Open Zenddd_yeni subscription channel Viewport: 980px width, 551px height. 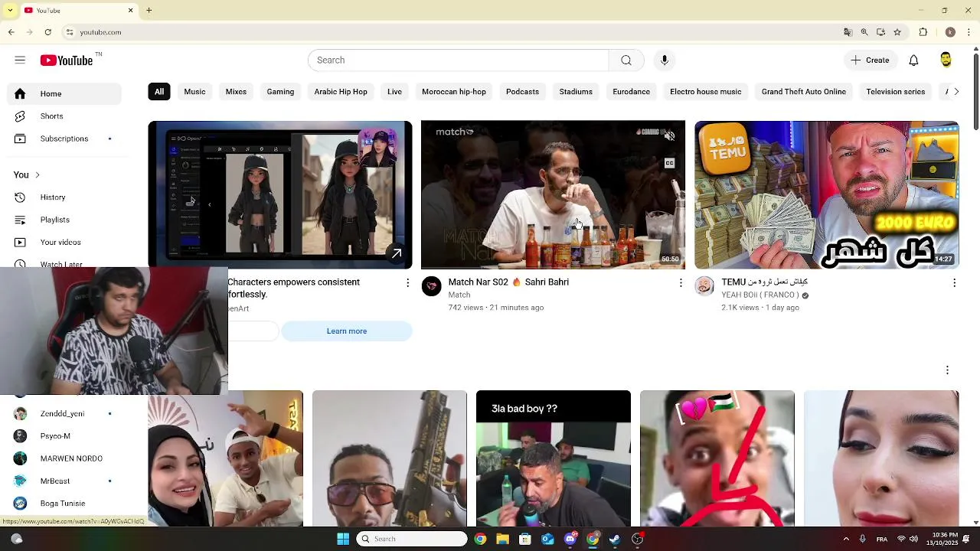coord(64,414)
